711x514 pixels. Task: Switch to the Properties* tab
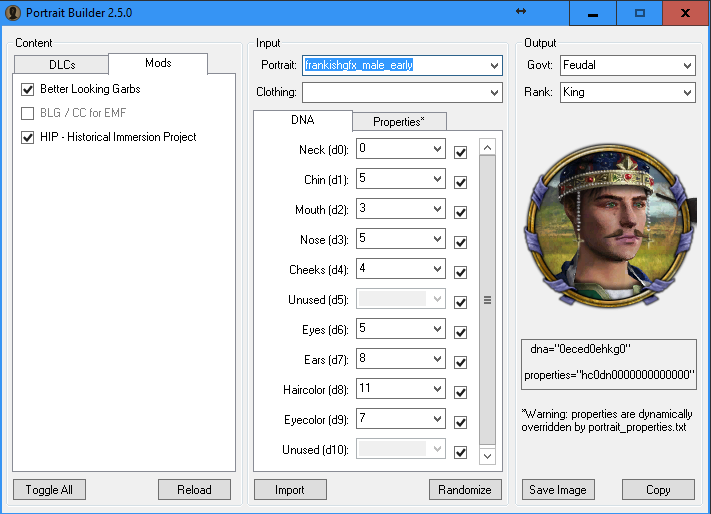click(x=399, y=122)
